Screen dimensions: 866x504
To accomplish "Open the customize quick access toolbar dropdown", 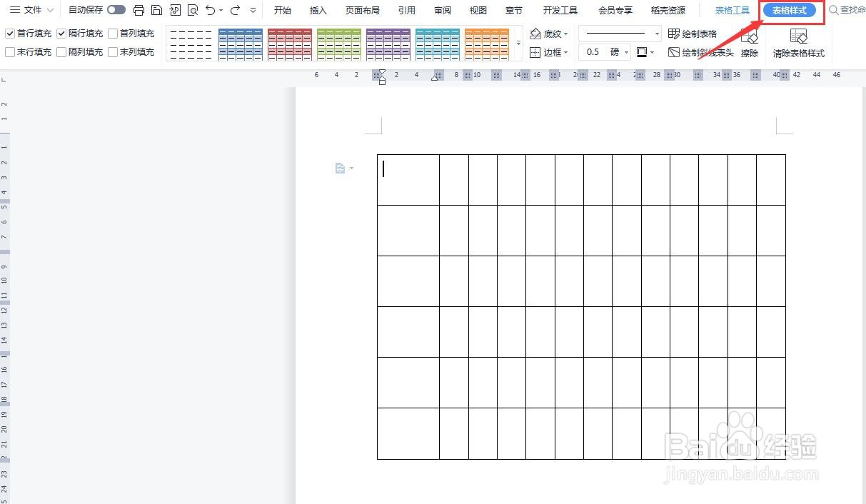I will pos(253,10).
